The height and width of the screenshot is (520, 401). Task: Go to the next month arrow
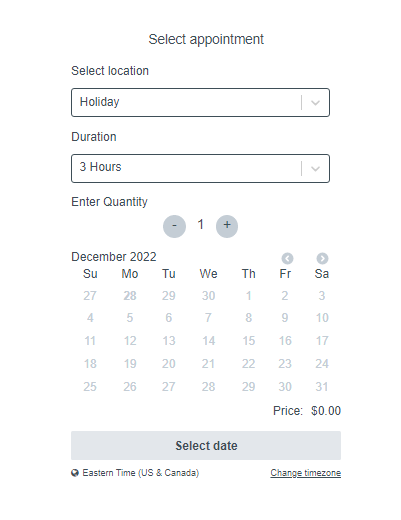pos(322,258)
